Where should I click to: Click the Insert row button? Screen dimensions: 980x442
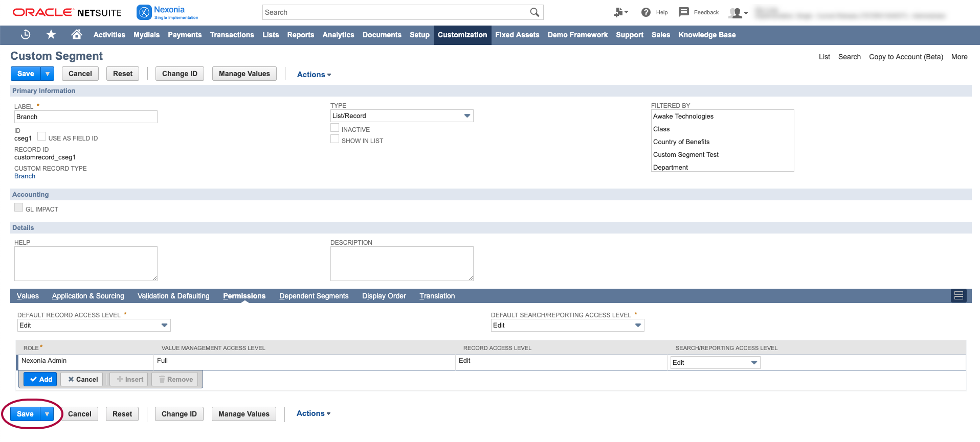tap(129, 379)
